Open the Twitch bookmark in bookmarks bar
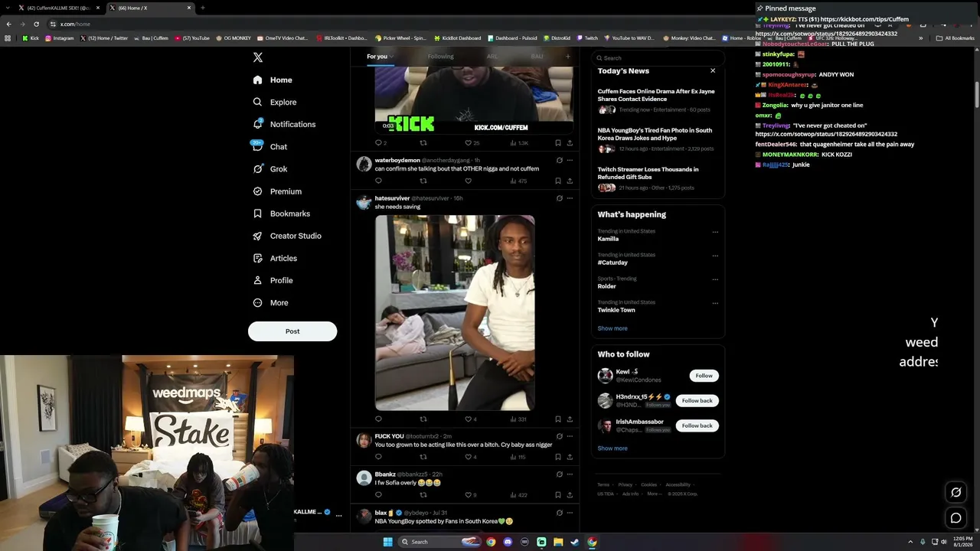Screen dimensions: 980x551 [x=586, y=38]
